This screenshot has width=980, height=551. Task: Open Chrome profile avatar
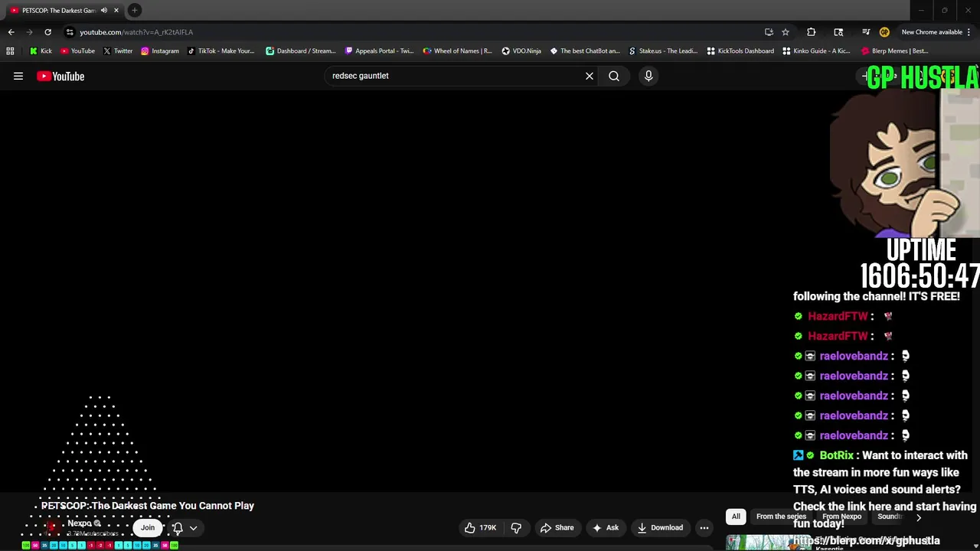tap(884, 32)
